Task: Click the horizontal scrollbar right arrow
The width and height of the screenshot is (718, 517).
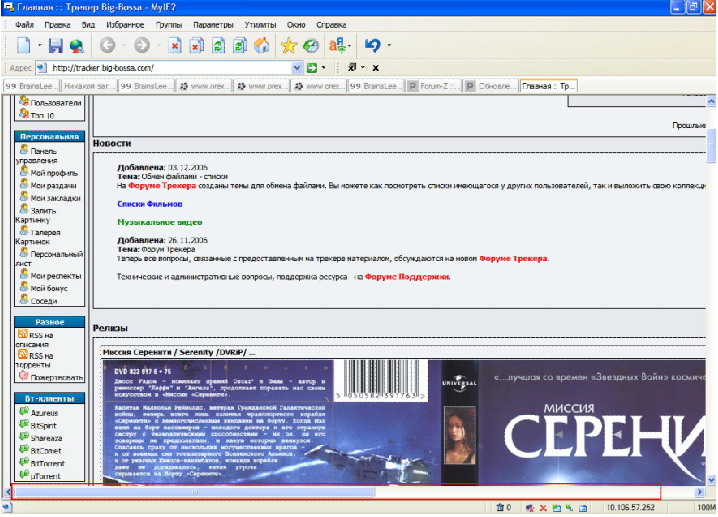Action: point(699,493)
